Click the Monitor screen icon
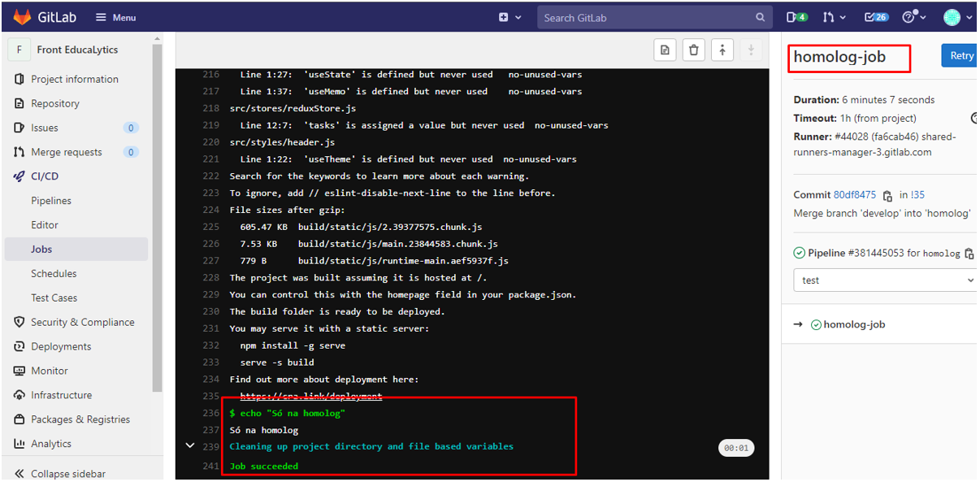Image resolution: width=980 pixels, height=482 pixels. click(20, 371)
